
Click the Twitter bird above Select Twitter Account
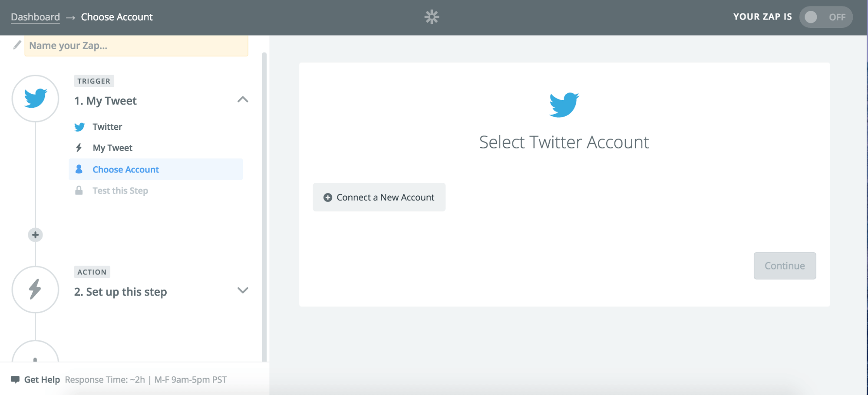click(x=564, y=105)
